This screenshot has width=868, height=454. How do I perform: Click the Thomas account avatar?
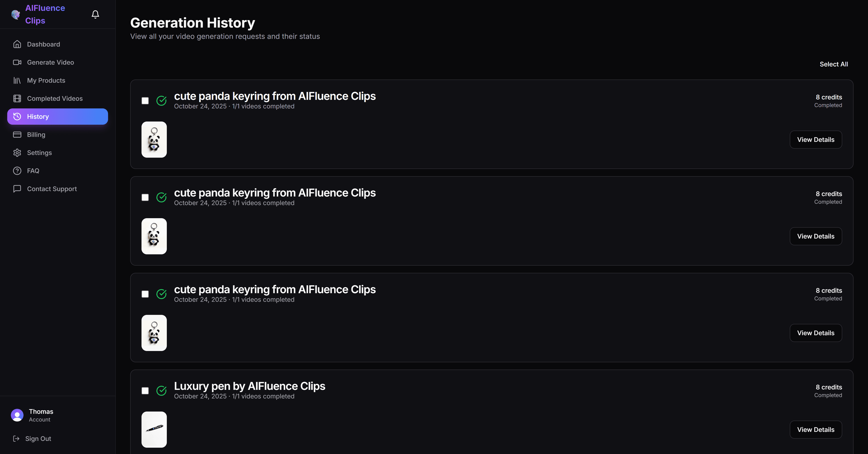pos(17,415)
